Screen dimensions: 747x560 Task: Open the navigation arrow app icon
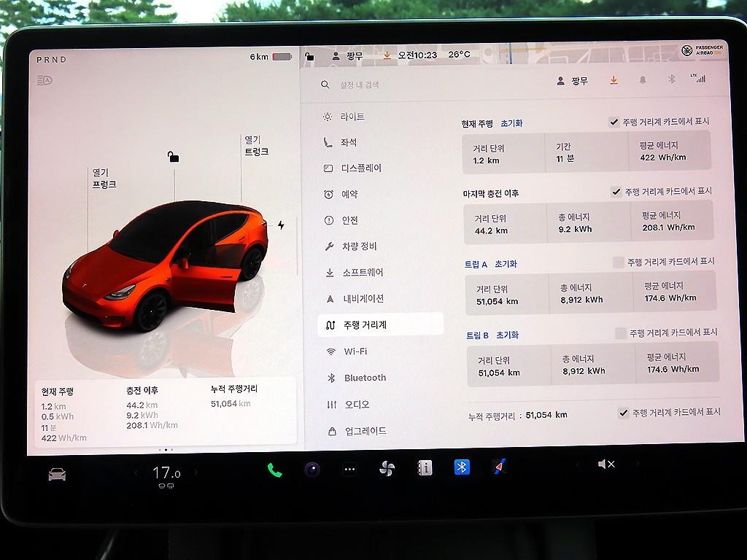[499, 466]
